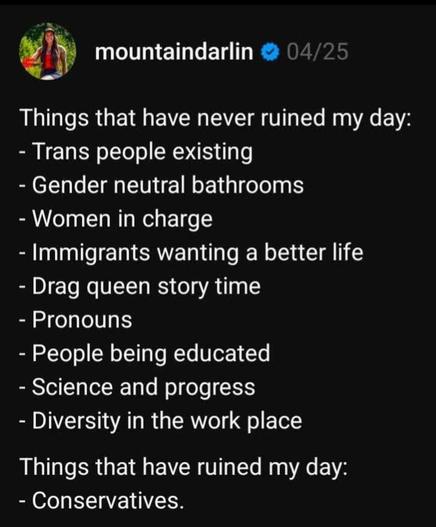Click the 'People being educated' line

(x=144, y=353)
